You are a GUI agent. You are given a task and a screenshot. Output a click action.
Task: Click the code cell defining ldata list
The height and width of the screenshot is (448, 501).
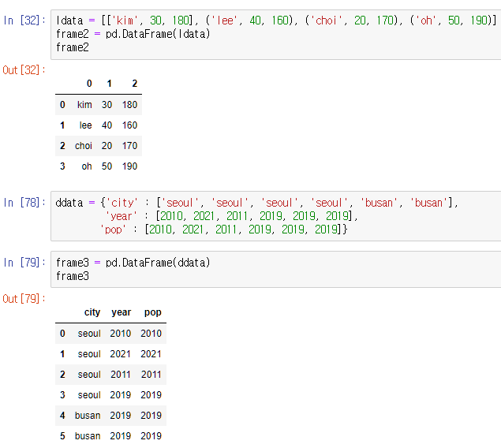pyautogui.click(x=275, y=34)
